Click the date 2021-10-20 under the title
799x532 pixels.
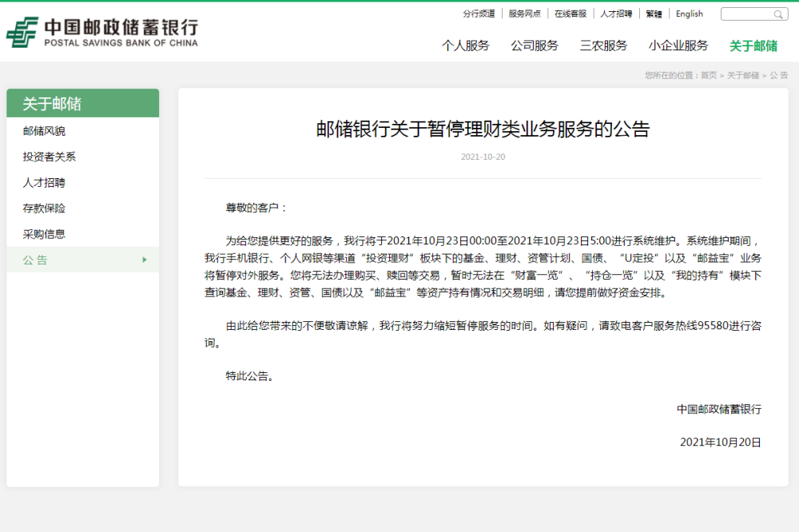(x=483, y=157)
